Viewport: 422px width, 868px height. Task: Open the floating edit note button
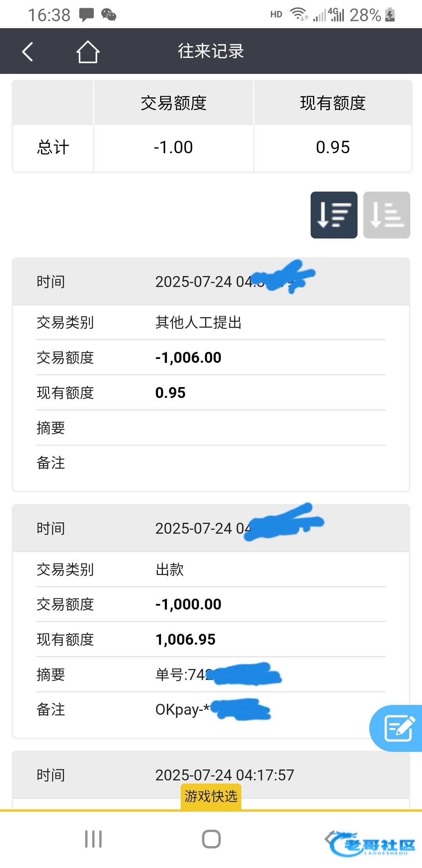398,728
